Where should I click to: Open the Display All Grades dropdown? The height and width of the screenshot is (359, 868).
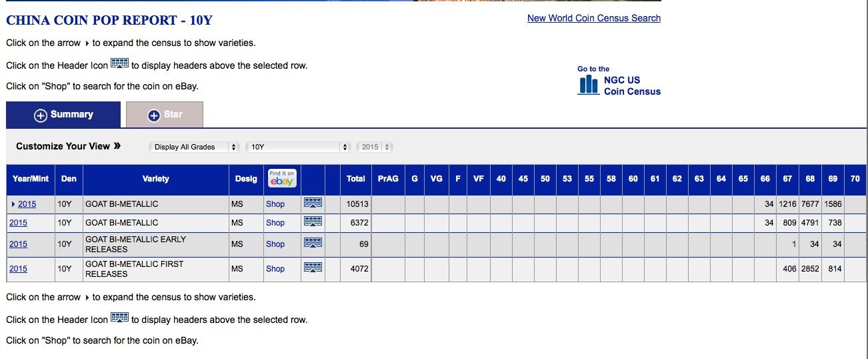194,147
